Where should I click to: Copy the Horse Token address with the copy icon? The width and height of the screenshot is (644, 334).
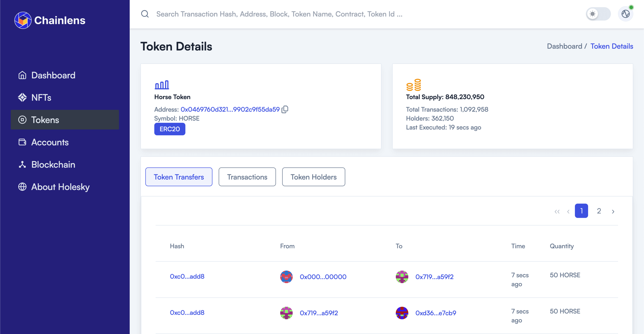[x=285, y=109]
